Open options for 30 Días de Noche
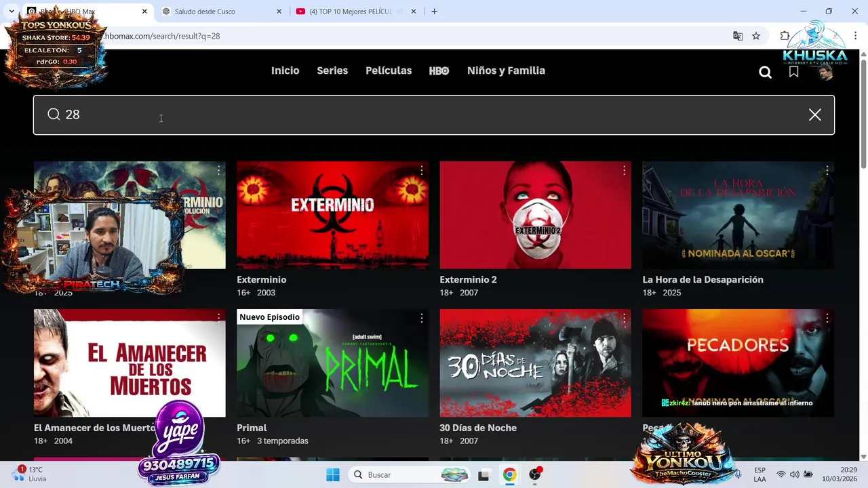Screen dimensions: 868x488 [x=624, y=318]
